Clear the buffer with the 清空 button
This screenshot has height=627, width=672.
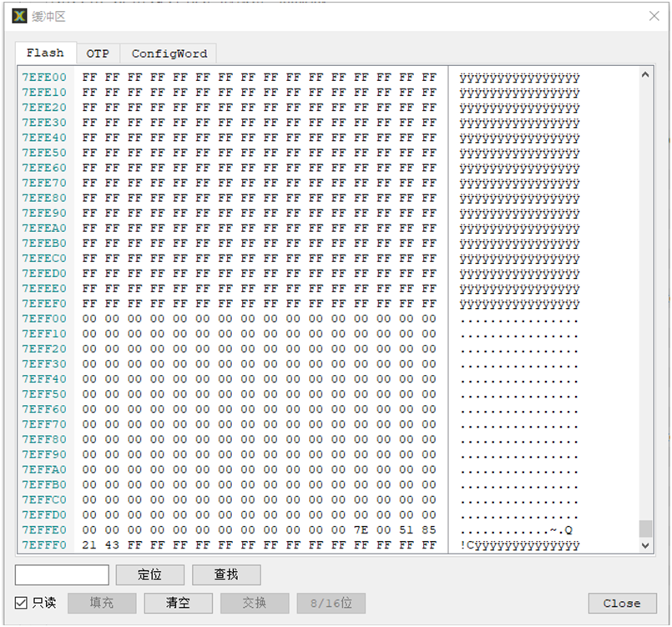coord(178,603)
